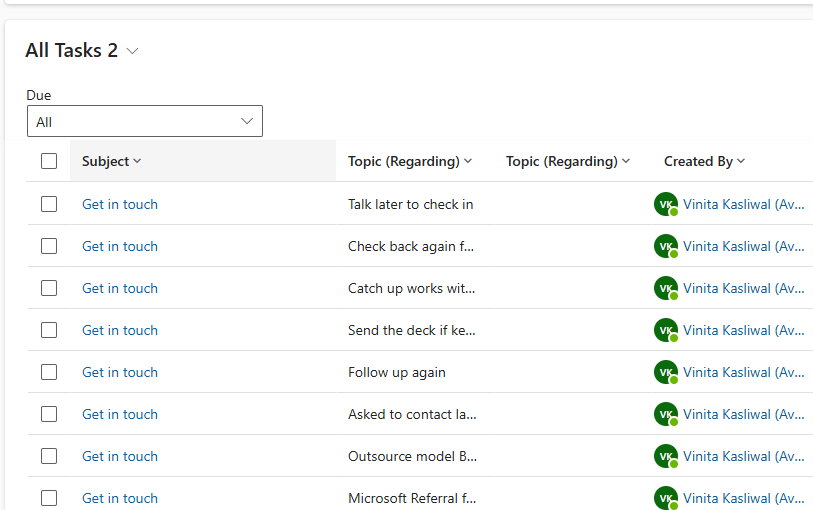Open Created By column header menu
The height and width of the screenshot is (510, 813).
click(704, 161)
